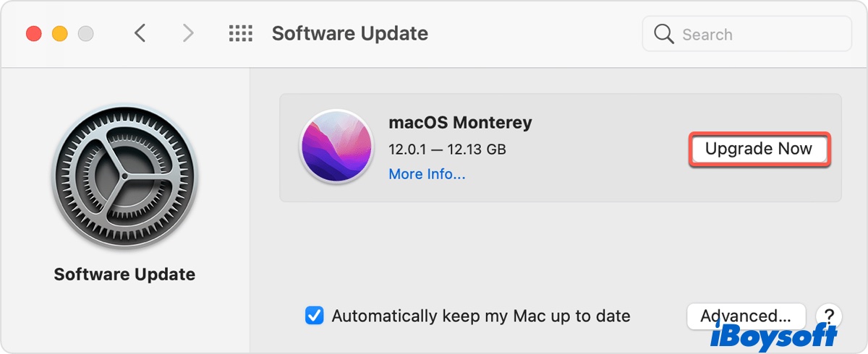Click the macOS Monterey heading text
The image size is (868, 354).
(460, 122)
